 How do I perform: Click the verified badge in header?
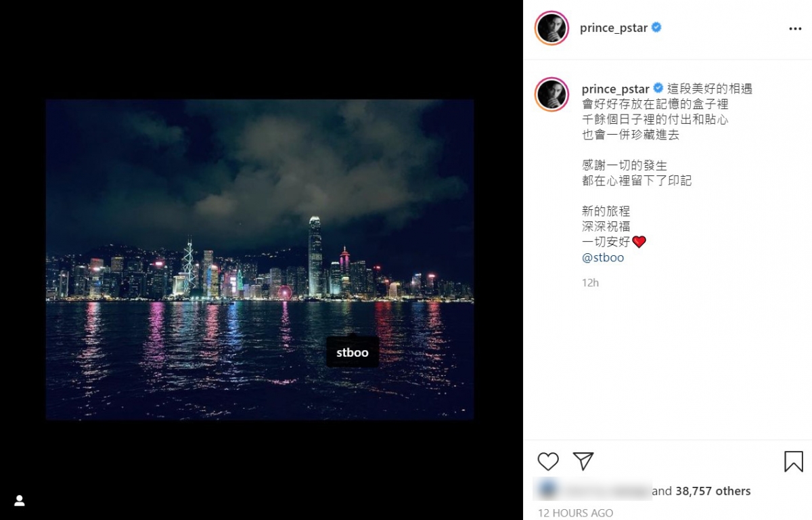click(656, 28)
